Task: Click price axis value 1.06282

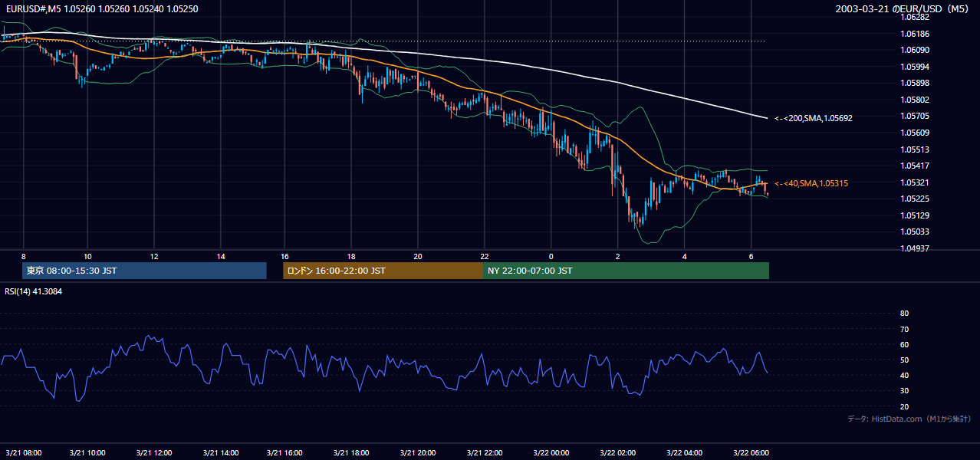Action: click(915, 17)
